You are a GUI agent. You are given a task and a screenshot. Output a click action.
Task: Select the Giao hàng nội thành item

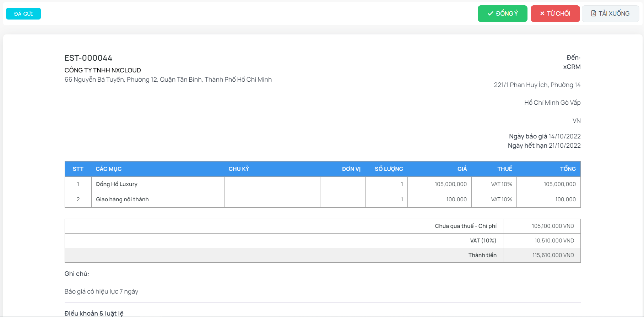[122, 200]
